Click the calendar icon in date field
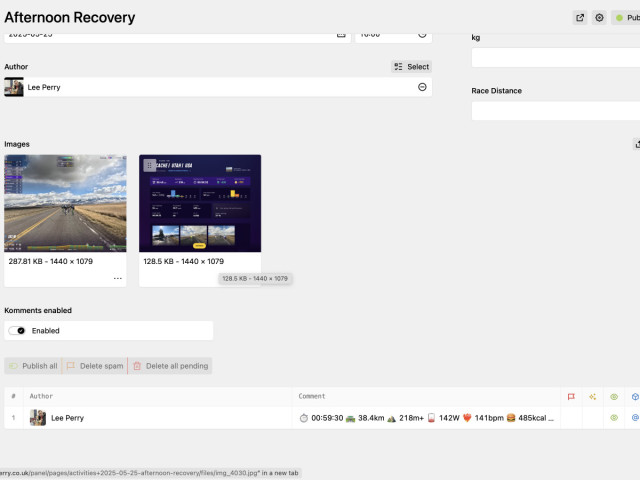The image size is (640, 480). point(341,34)
